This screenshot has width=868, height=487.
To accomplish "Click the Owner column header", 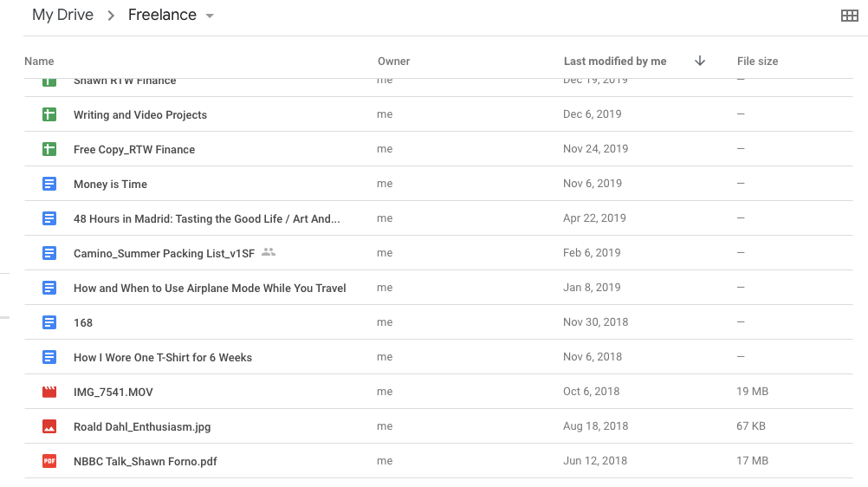I will point(393,62).
